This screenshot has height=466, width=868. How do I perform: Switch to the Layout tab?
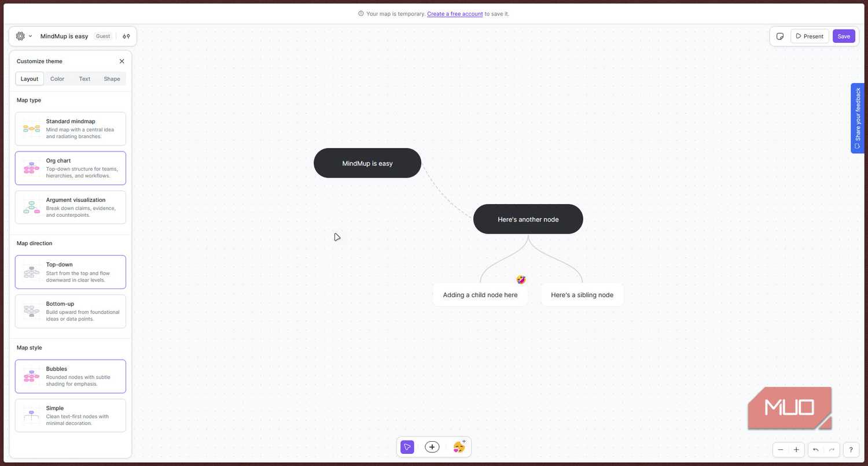30,79
